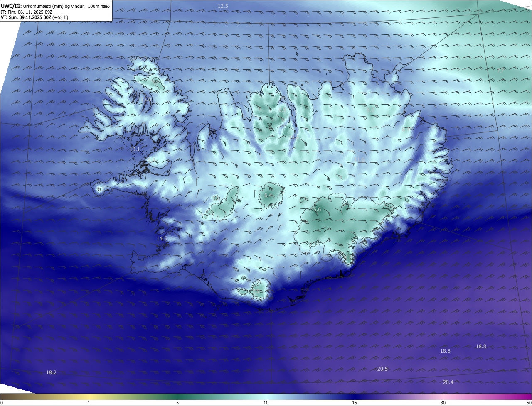This screenshot has height=406, width=532.
Task: Click the 14.5 value label on the map
Action: 162,238
